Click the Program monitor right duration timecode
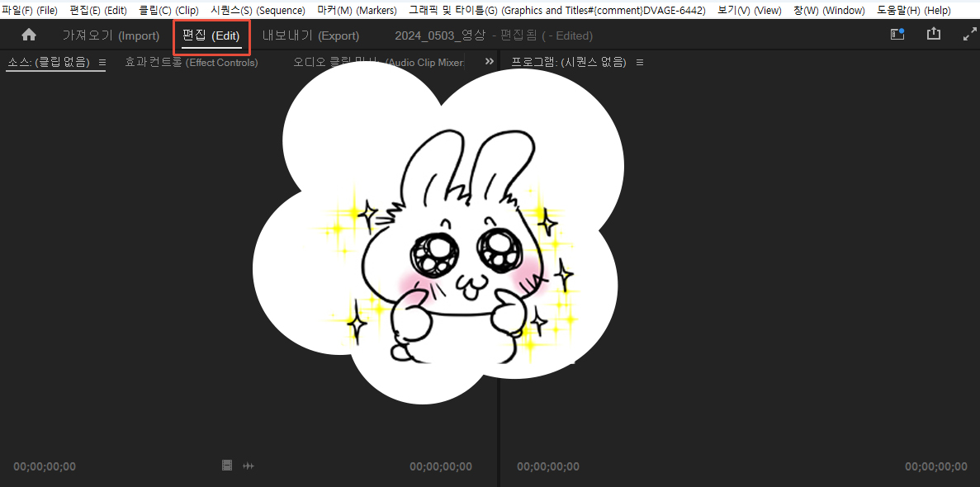Viewport: 980px width, 487px height. click(x=936, y=466)
